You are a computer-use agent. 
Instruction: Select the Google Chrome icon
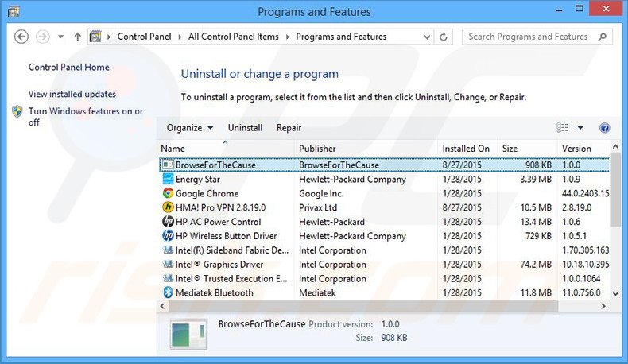168,193
